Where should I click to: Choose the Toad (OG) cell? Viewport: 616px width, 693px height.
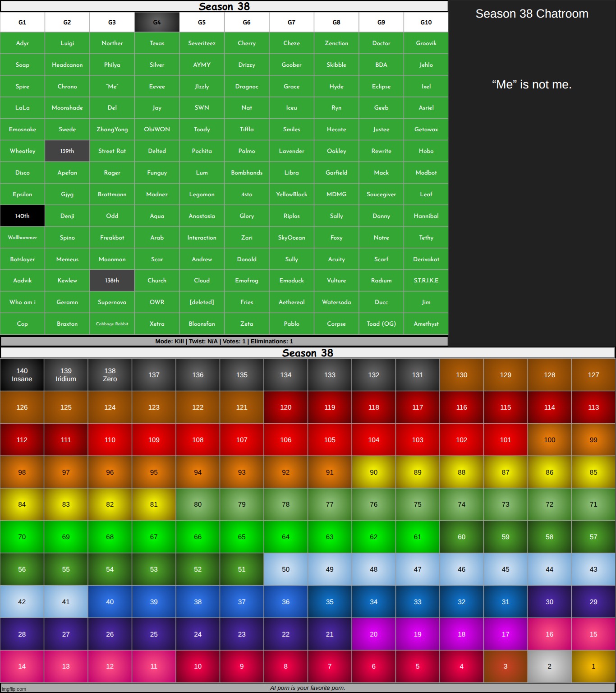tap(381, 324)
